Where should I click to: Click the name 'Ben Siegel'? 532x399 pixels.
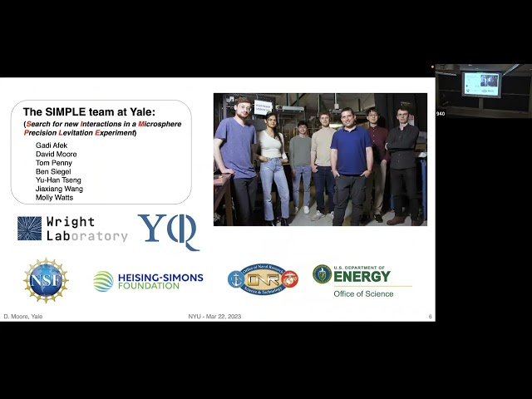tap(53, 171)
